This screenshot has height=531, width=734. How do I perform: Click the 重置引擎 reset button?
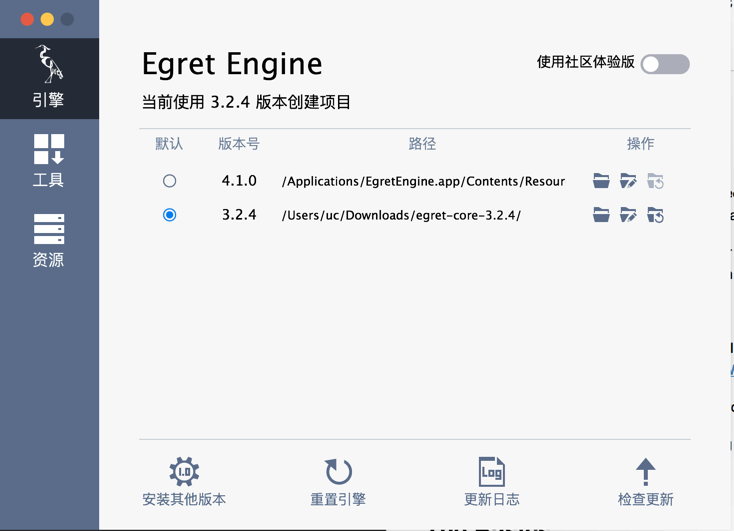(x=338, y=482)
